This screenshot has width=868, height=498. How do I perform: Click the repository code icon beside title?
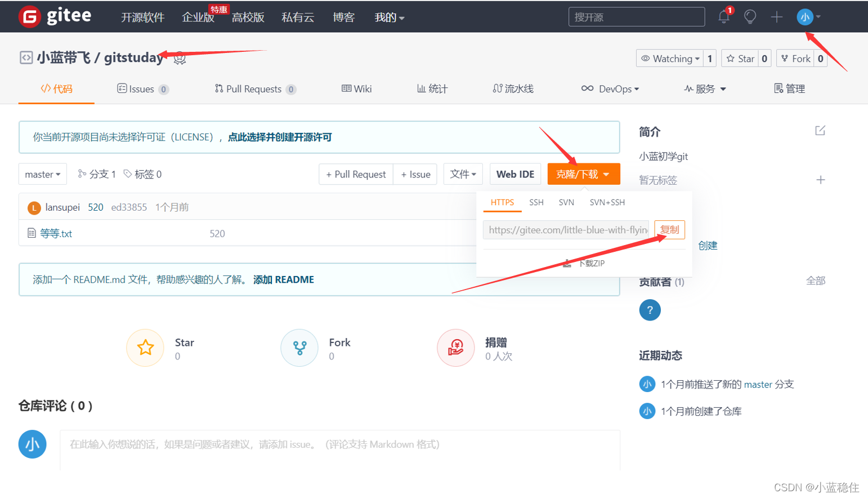click(26, 57)
